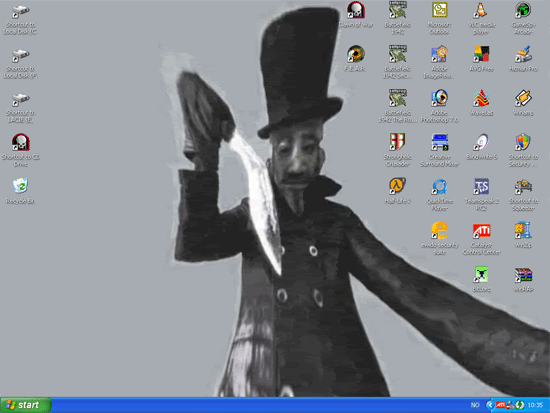Click the Messenger tray icon with red sign
Screen dimensions: 550x413
point(510,405)
